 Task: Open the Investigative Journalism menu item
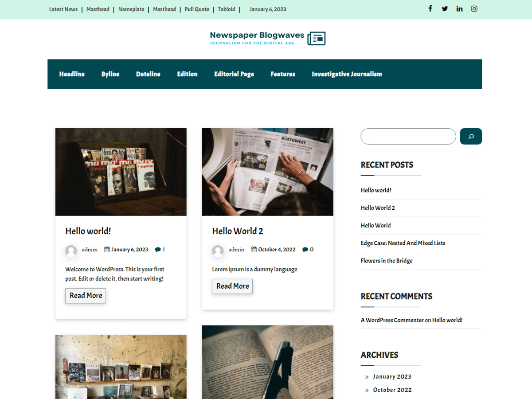pos(347,74)
